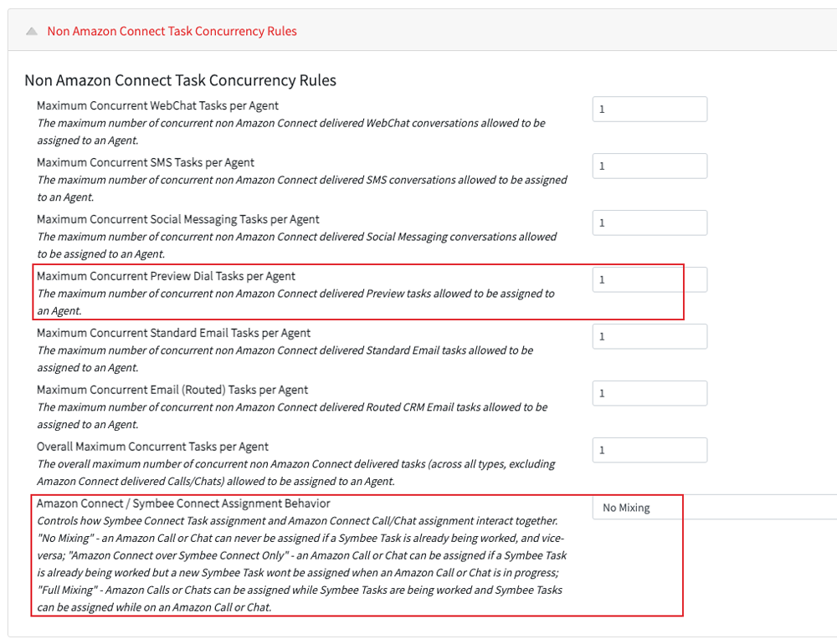The height and width of the screenshot is (644, 837).
Task: Click the Maximum Concurrent WebChat Tasks per Agent label
Action: pyautogui.click(x=157, y=105)
